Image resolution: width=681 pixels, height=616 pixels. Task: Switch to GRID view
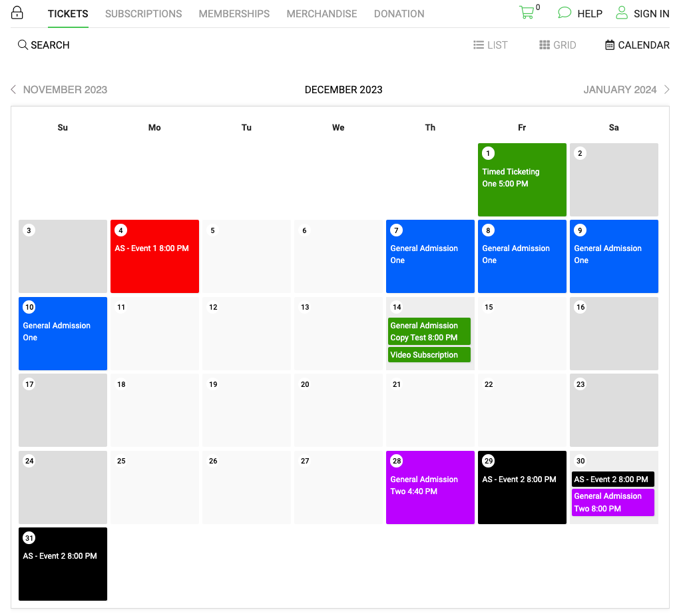(x=565, y=45)
